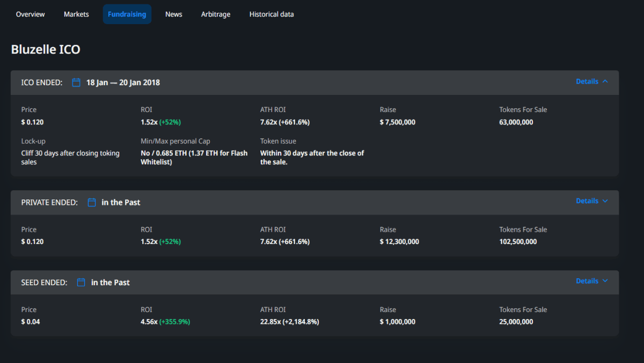Click the ICO section 7.62x (+661.6%) value
This screenshot has width=644, height=363.
click(x=285, y=122)
